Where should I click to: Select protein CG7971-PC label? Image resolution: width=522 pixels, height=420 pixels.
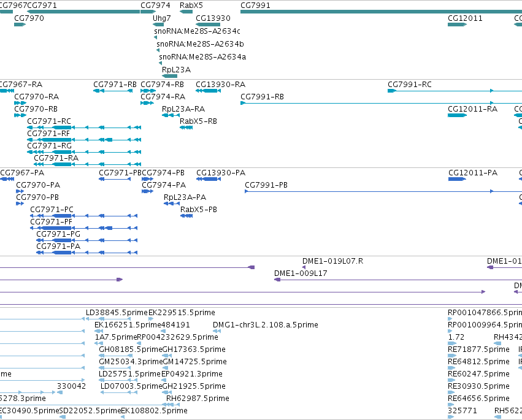point(52,210)
